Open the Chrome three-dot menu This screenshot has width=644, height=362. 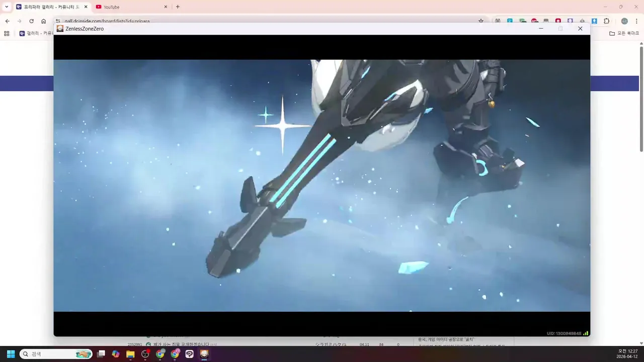pyautogui.click(x=636, y=21)
